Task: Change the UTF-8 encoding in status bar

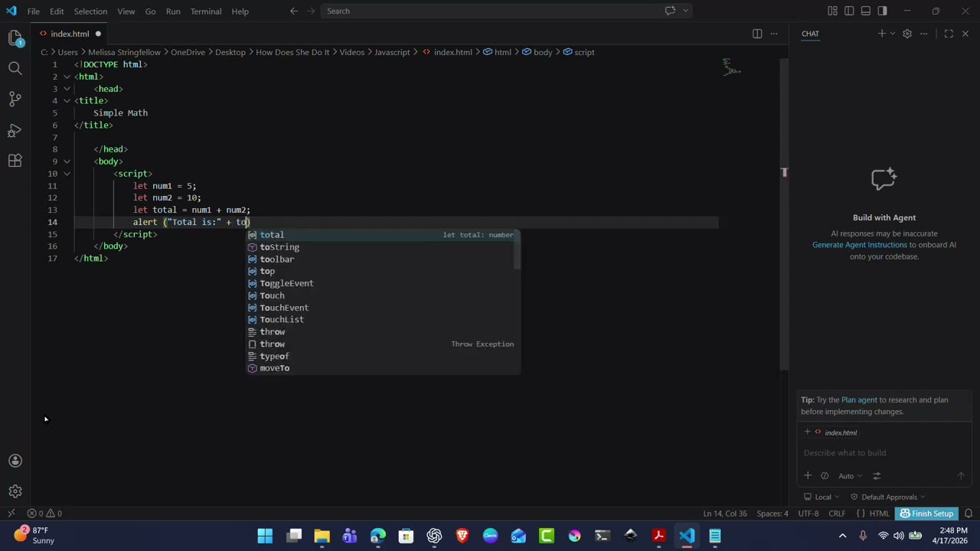Action: 808,514
